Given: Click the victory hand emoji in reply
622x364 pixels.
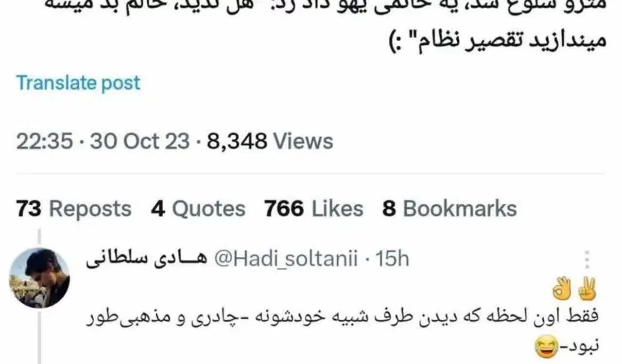Looking at the screenshot, I should point(586,290).
